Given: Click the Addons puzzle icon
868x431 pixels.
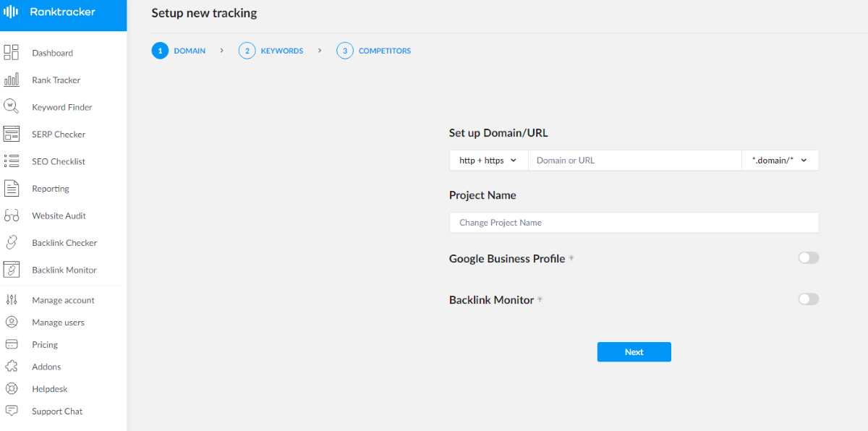Looking at the screenshot, I should click(x=12, y=367).
